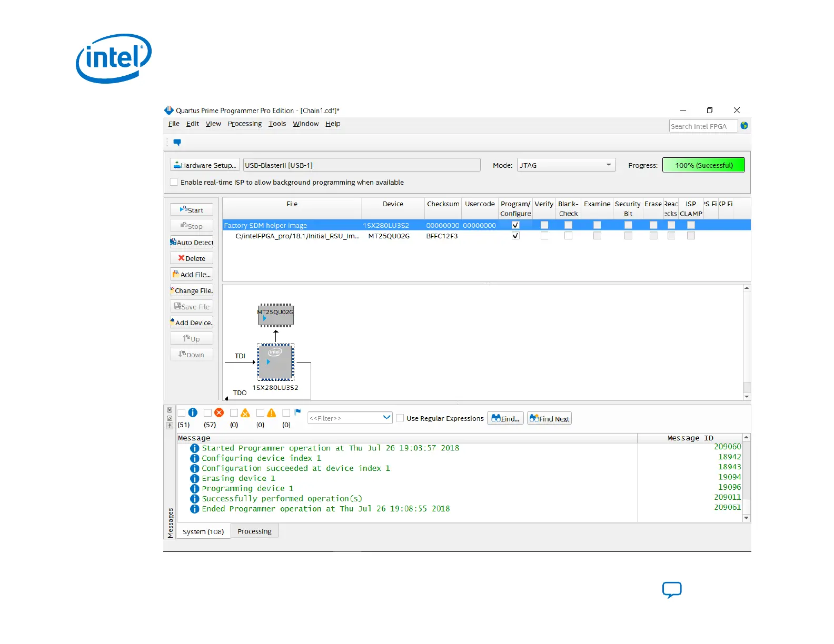Open Add File dialog
834x644 pixels.
pos(191,274)
